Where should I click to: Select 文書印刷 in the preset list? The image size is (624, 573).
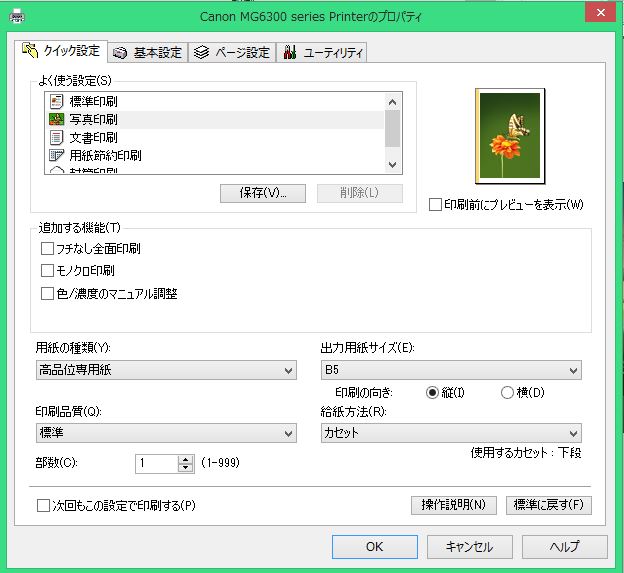[215, 138]
